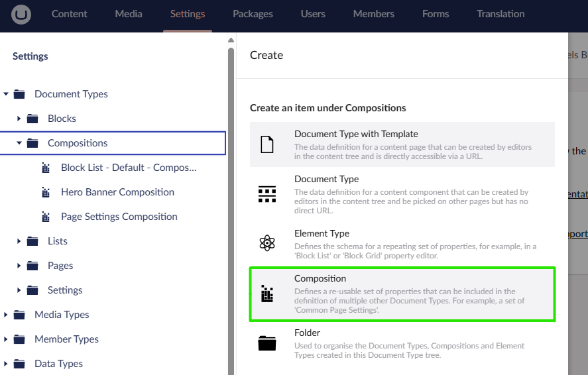The width and height of the screenshot is (588, 375).
Task: Click the Settings tree heading
Action: click(30, 56)
